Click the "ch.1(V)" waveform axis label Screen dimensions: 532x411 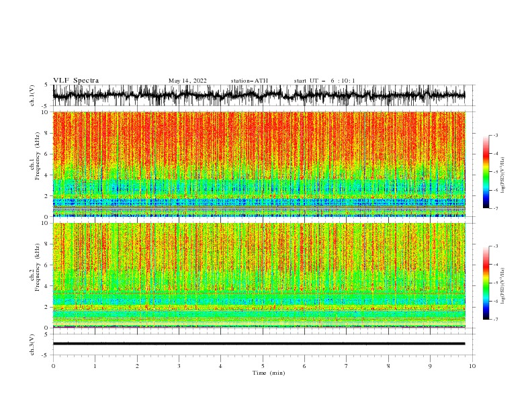click(32, 95)
